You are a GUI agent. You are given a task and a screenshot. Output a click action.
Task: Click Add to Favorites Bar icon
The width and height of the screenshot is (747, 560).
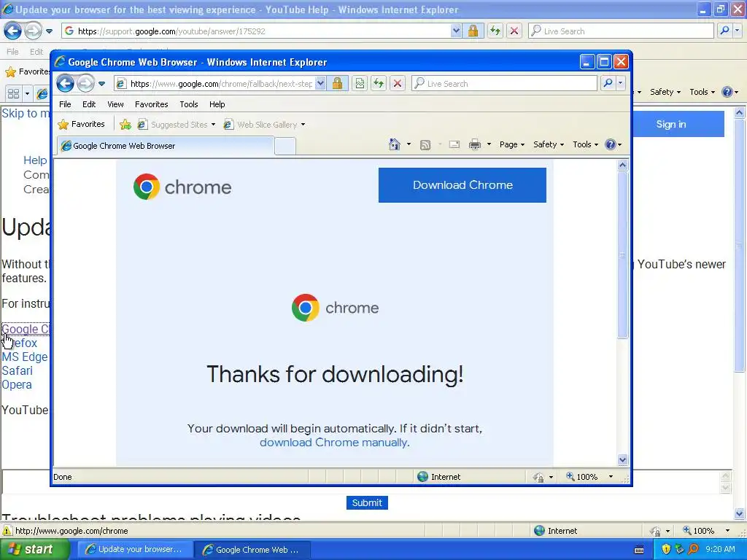point(125,125)
